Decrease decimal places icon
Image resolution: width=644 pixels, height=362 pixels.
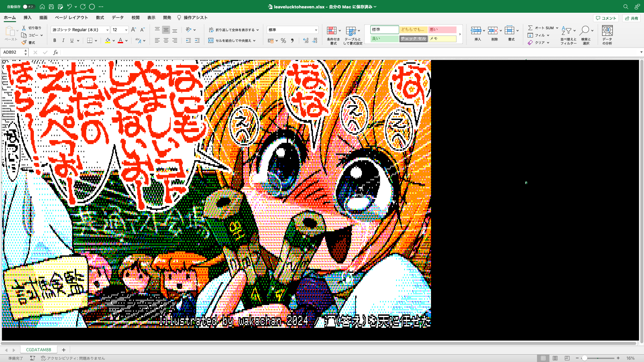coord(315,41)
